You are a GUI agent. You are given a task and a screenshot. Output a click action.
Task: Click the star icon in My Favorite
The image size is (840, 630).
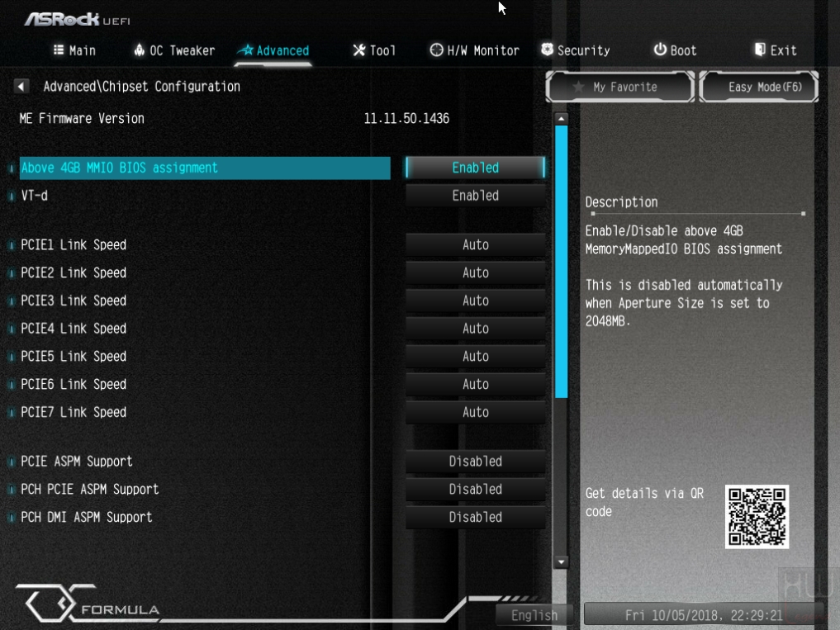pyautogui.click(x=578, y=86)
